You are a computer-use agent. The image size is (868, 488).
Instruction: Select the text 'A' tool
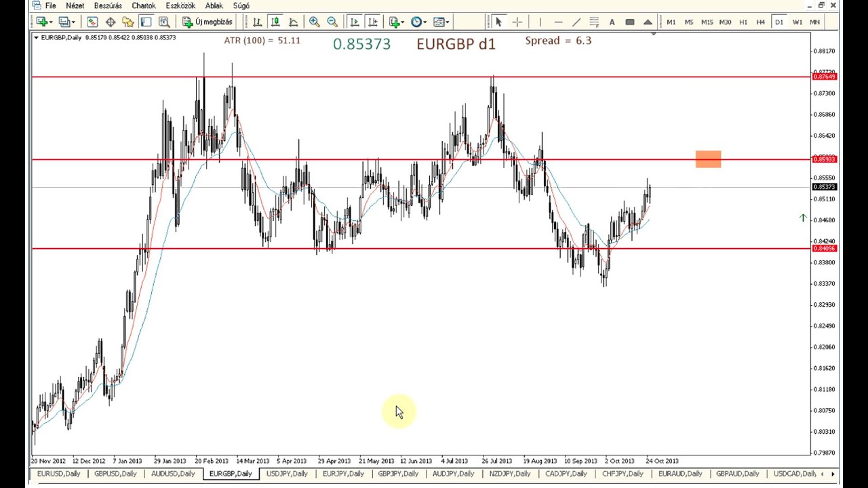[612, 22]
